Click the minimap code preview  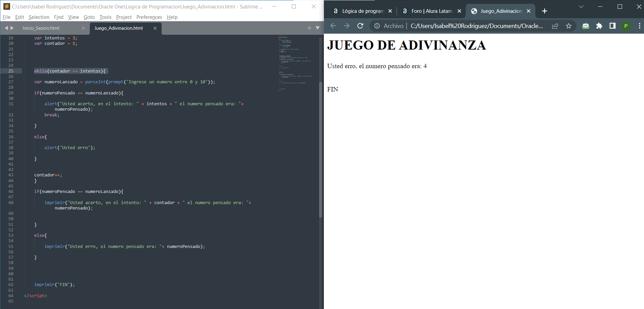coord(295,63)
